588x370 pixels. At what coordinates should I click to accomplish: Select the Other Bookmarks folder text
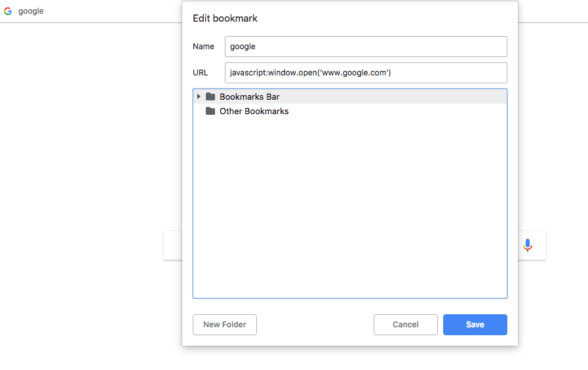coord(254,112)
